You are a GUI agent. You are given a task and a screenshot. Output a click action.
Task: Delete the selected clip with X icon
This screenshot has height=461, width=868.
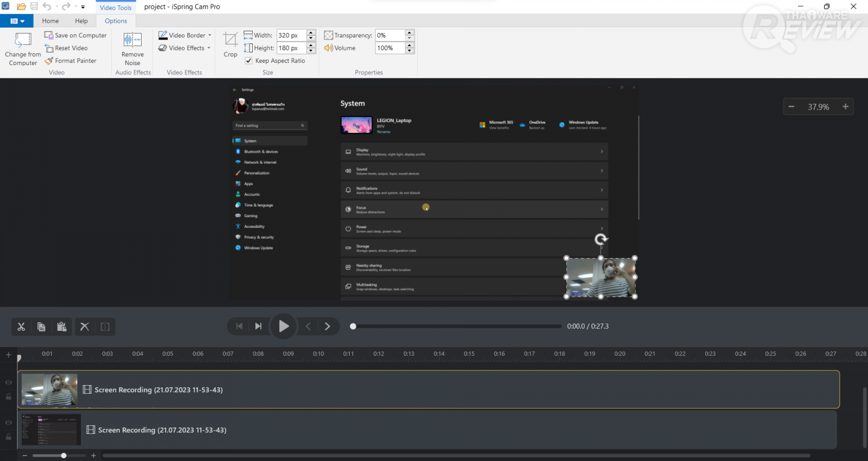(x=85, y=326)
